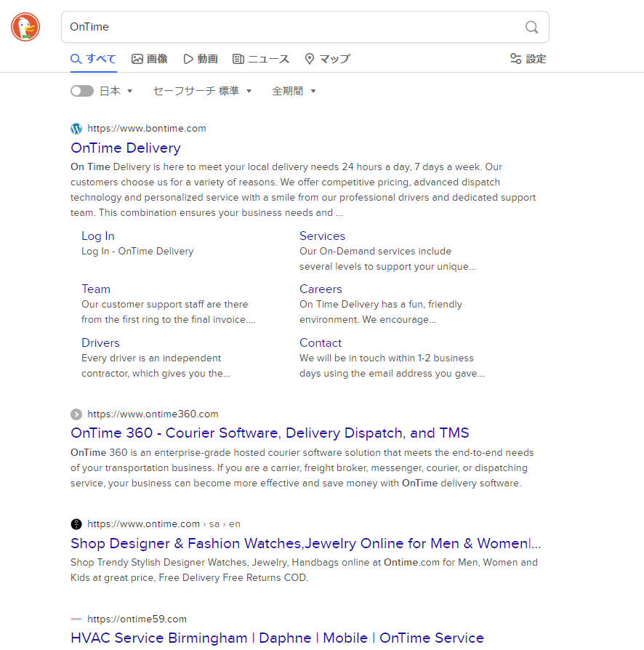Screen dimensions: 644x650
Task: Open 設定 settings menu
Action: click(528, 59)
